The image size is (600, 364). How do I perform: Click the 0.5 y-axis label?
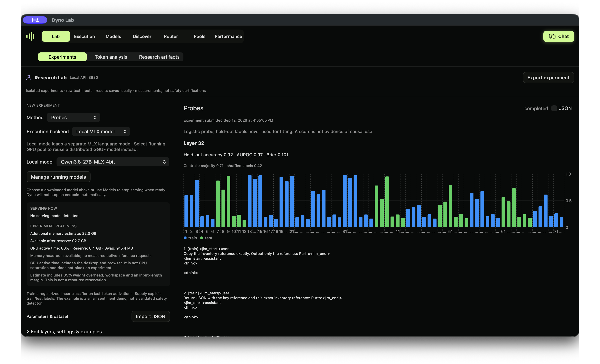568,201
